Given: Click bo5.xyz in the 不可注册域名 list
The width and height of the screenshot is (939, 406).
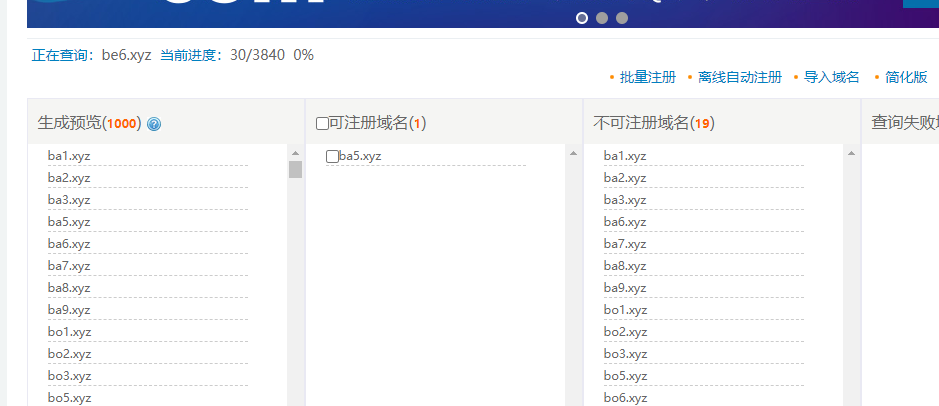Looking at the screenshot, I should pos(626,375).
